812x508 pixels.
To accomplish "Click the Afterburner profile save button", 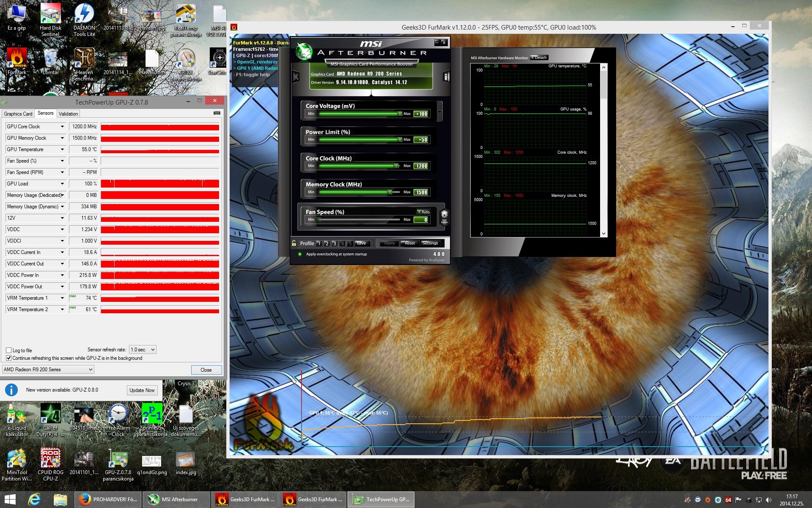I will click(x=362, y=243).
